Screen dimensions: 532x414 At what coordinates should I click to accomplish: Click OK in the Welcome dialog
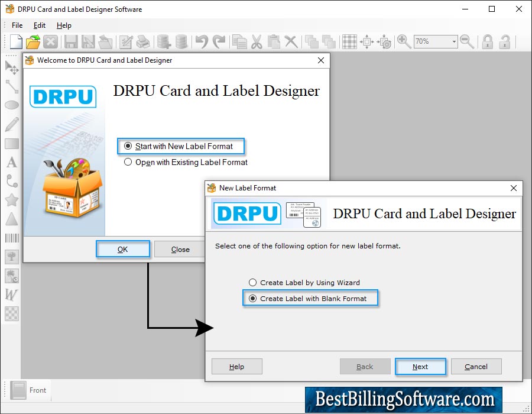[x=123, y=250]
